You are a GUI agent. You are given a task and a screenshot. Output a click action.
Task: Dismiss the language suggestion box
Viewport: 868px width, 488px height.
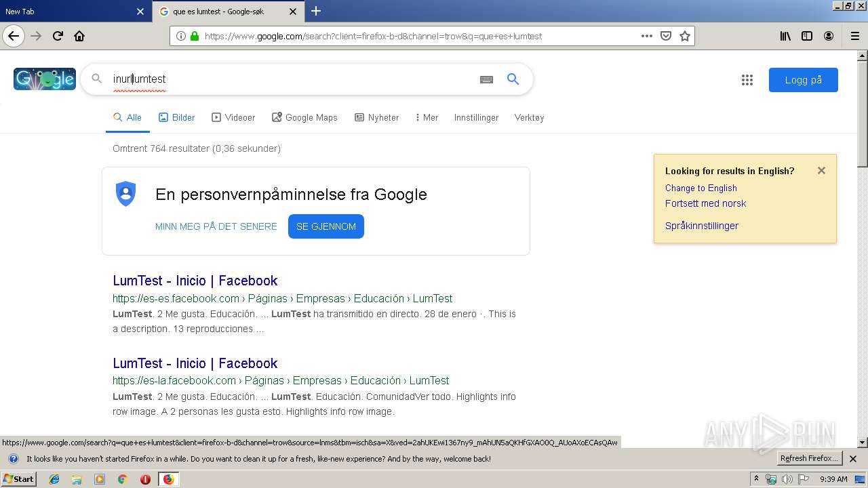click(821, 171)
